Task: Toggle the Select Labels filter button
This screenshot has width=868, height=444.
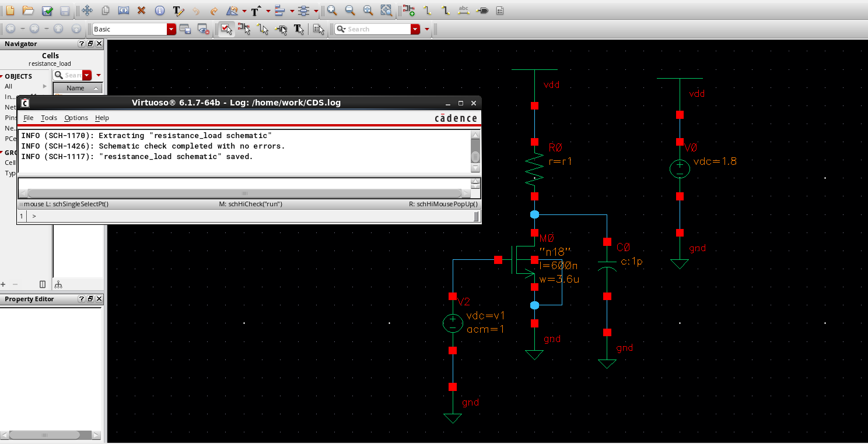Action: (299, 29)
